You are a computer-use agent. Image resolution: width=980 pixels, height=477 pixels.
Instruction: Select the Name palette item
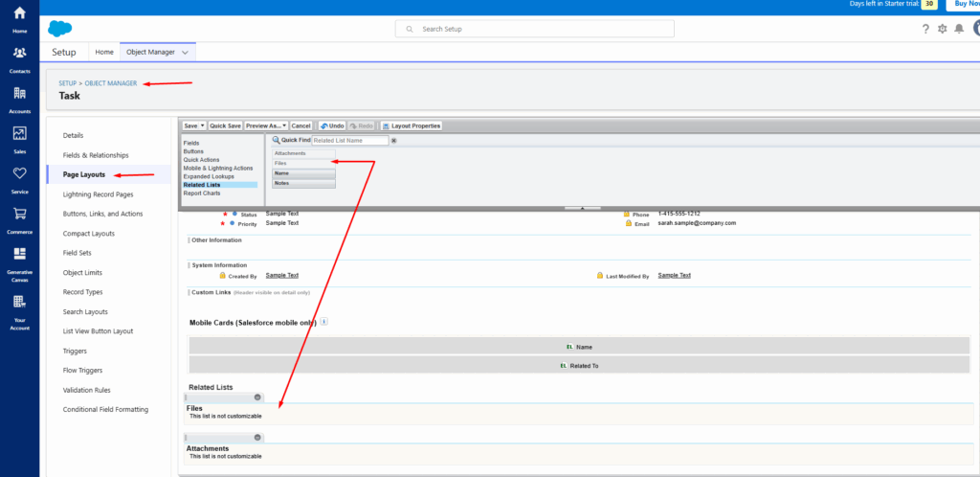tap(303, 173)
